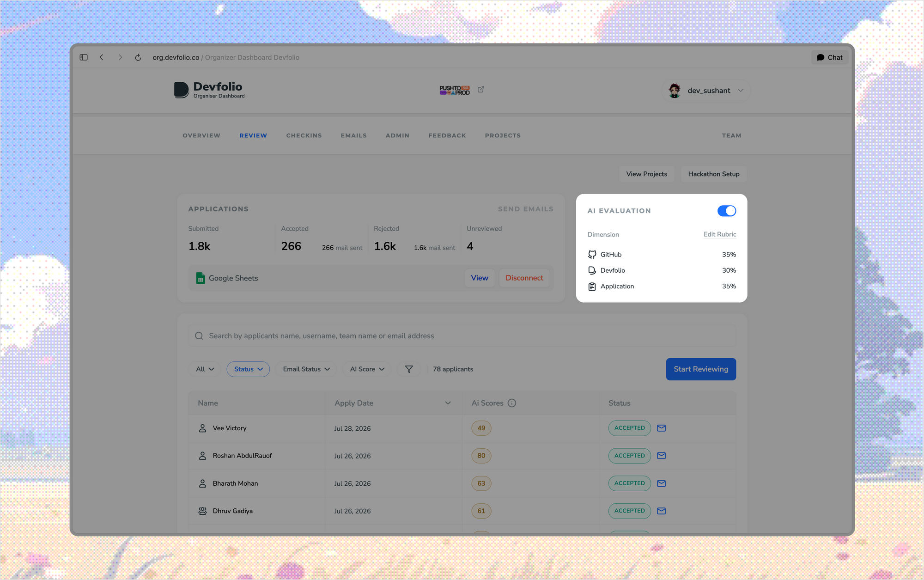This screenshot has height=580, width=924.
Task: Click ACCEPTED badge for Vee Victory
Action: tap(630, 428)
